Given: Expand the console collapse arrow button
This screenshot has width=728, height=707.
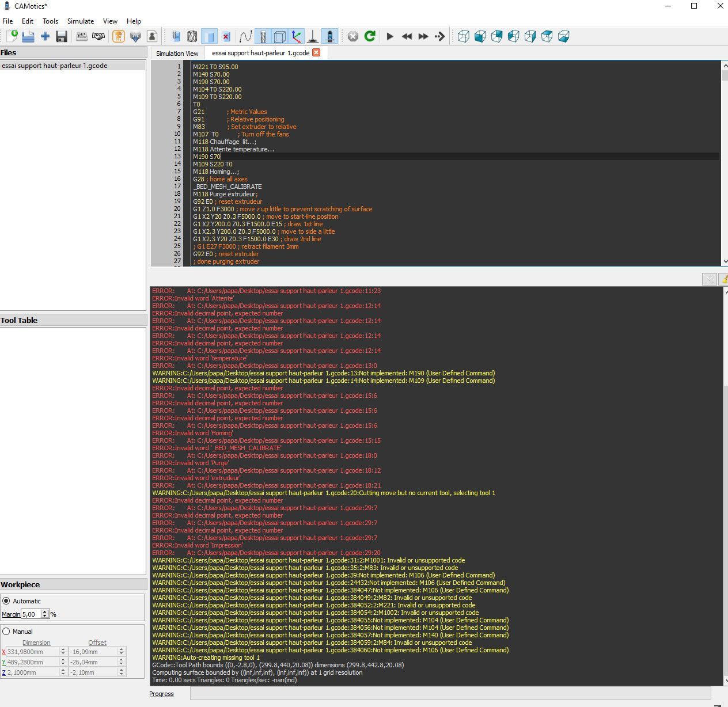Looking at the screenshot, I should (710, 279).
